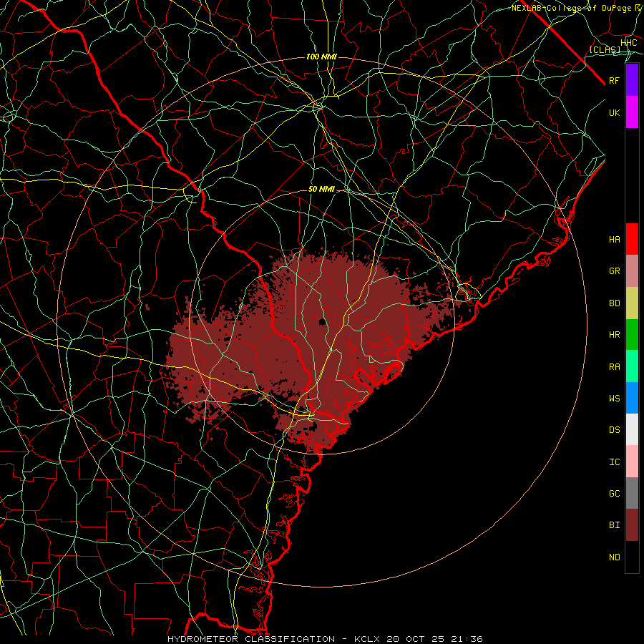Select the GR pink legend swatch
Screen dimensions: 644x644
click(x=632, y=271)
